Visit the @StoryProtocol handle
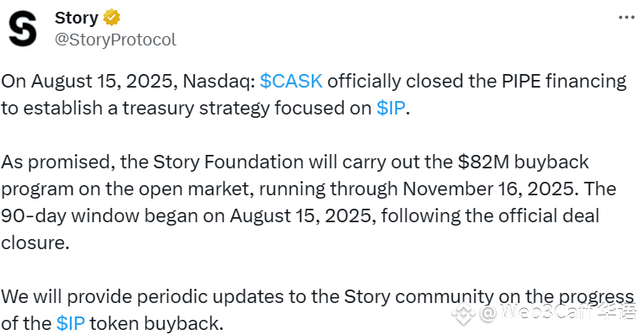Image resolution: width=644 pixels, height=335 pixels. point(115,40)
